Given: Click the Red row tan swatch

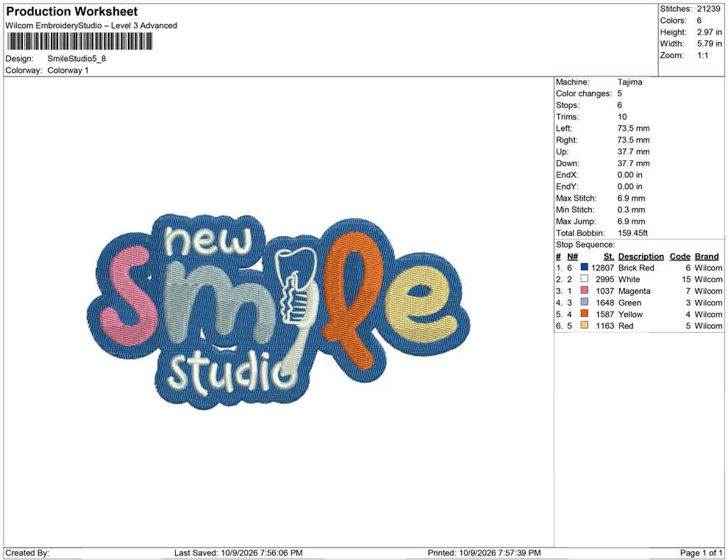Looking at the screenshot, I should click(585, 326).
